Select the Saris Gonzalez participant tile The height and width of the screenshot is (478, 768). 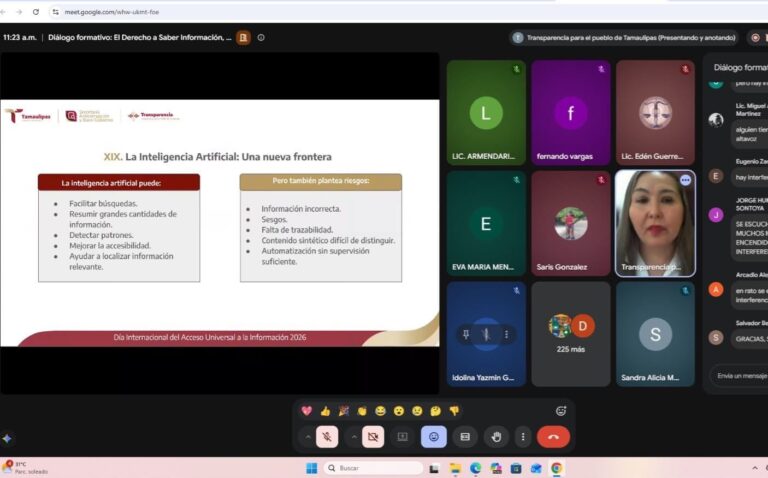click(x=571, y=223)
